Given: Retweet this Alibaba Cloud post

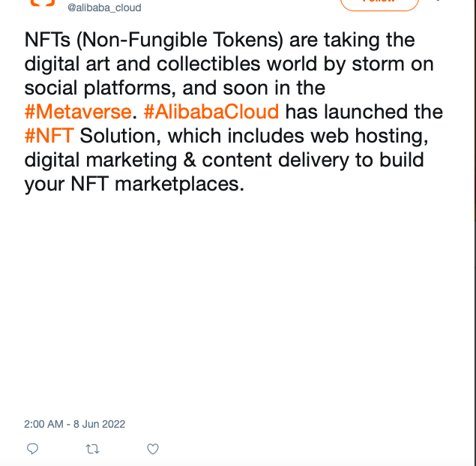Looking at the screenshot, I should (x=92, y=449).
